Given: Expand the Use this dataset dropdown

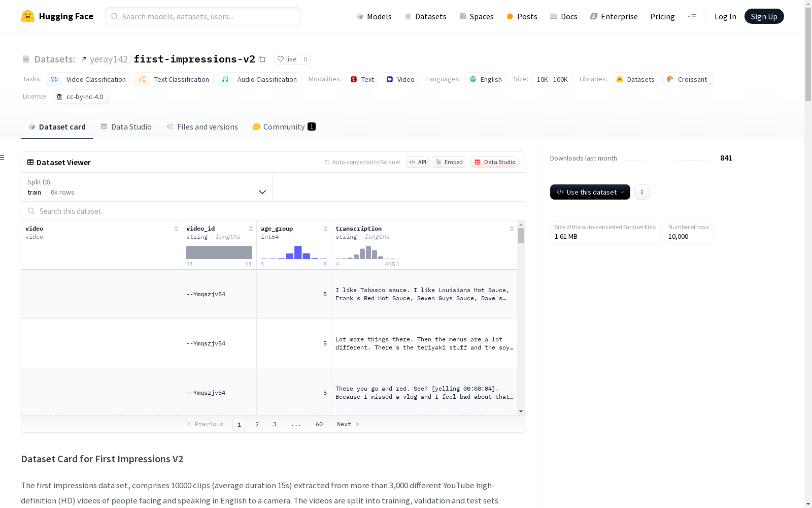Looking at the screenshot, I should pos(590,192).
